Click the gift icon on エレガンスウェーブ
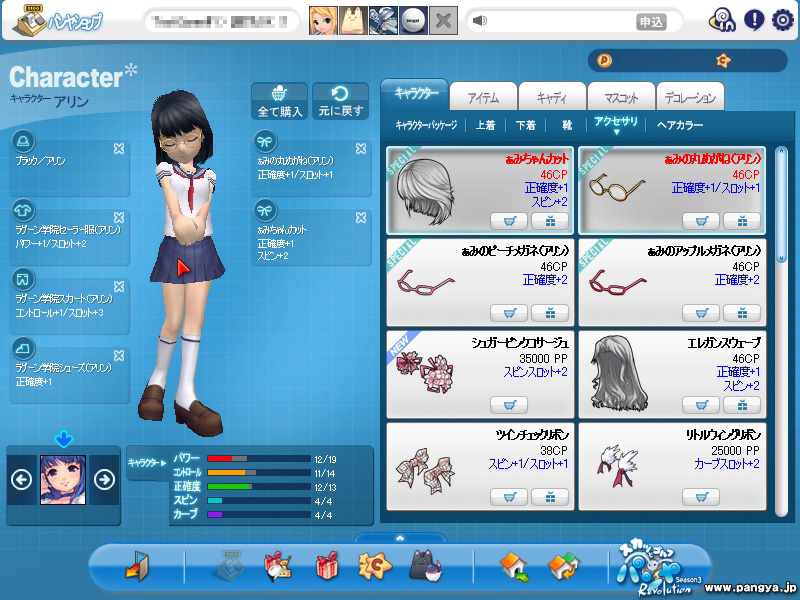 742,405
